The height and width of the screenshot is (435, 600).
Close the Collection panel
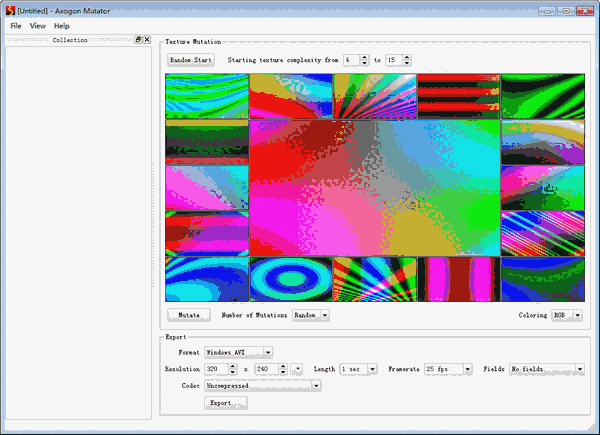[147, 40]
